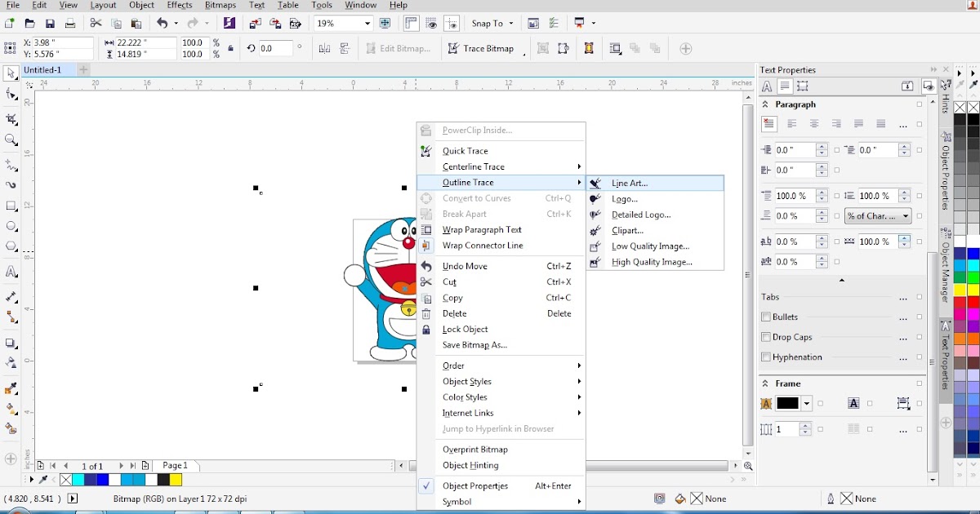980x514 pixels.
Task: Toggle the checked Object Properties menu item
Action: 501,486
